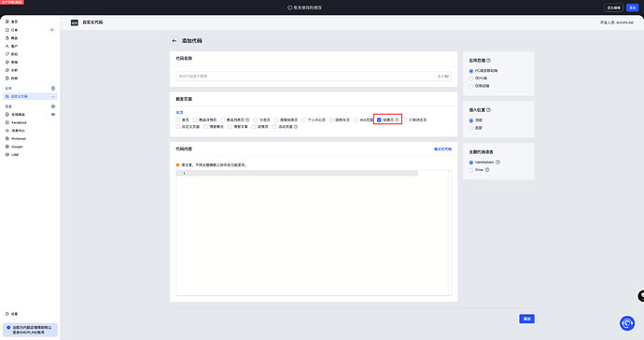Check the 商品列表页 checkbox
This screenshot has width=644, height=340.
pos(223,120)
